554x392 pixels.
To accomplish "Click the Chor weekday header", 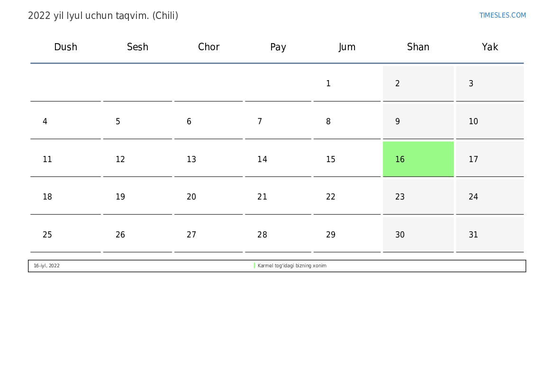I will tap(209, 47).
